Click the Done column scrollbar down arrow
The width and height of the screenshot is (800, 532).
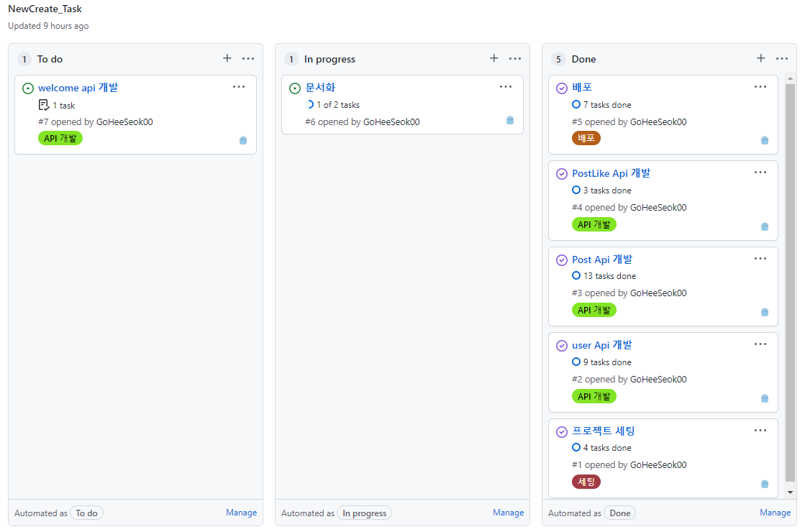(791, 492)
